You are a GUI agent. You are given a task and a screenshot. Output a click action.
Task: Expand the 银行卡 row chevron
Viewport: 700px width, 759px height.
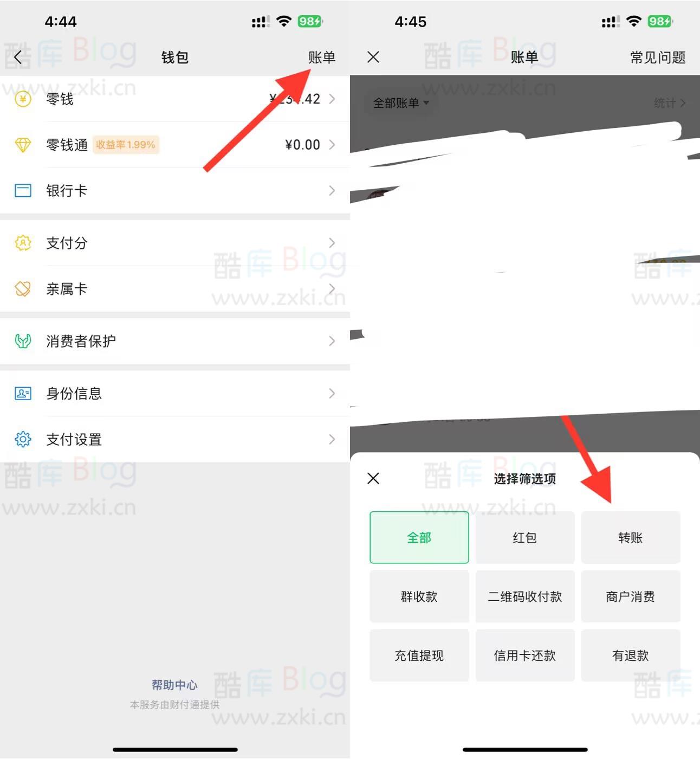click(332, 190)
